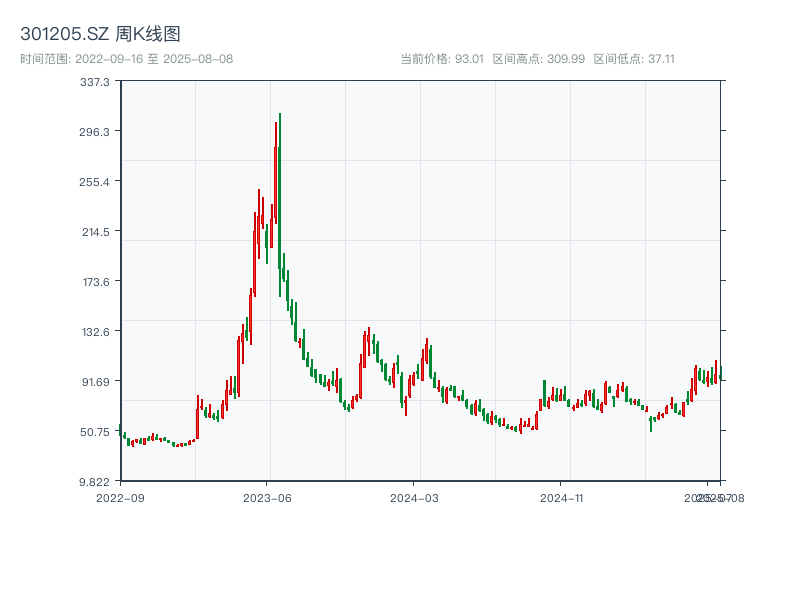800x600 pixels.
Task: Click the 2022-09 x-axis label
Action: coord(119,497)
